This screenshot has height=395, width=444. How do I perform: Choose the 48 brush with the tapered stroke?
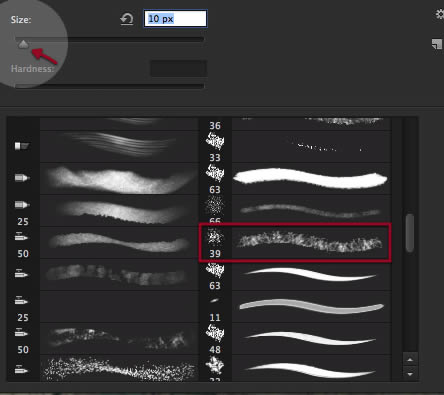[x=295, y=338]
